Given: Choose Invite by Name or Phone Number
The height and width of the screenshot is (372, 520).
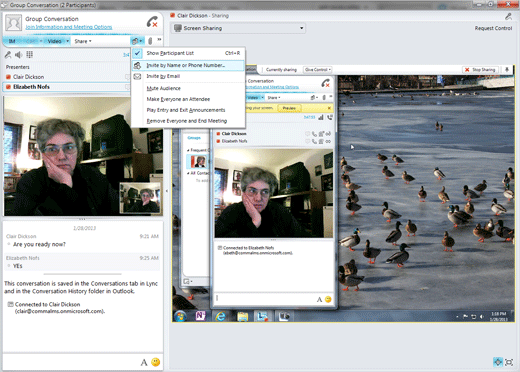Looking at the screenshot, I should (x=188, y=65).
